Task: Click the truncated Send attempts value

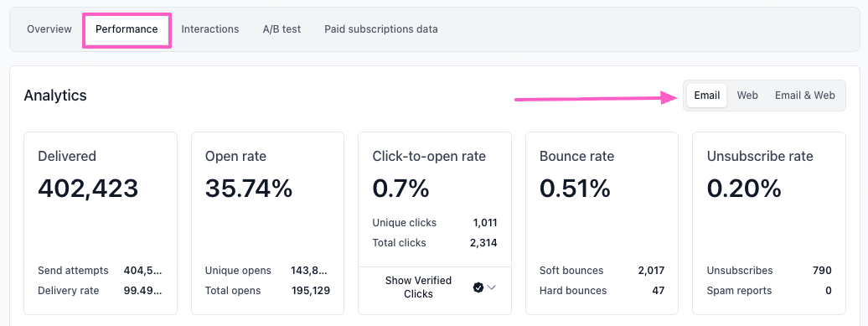Action: 142,271
